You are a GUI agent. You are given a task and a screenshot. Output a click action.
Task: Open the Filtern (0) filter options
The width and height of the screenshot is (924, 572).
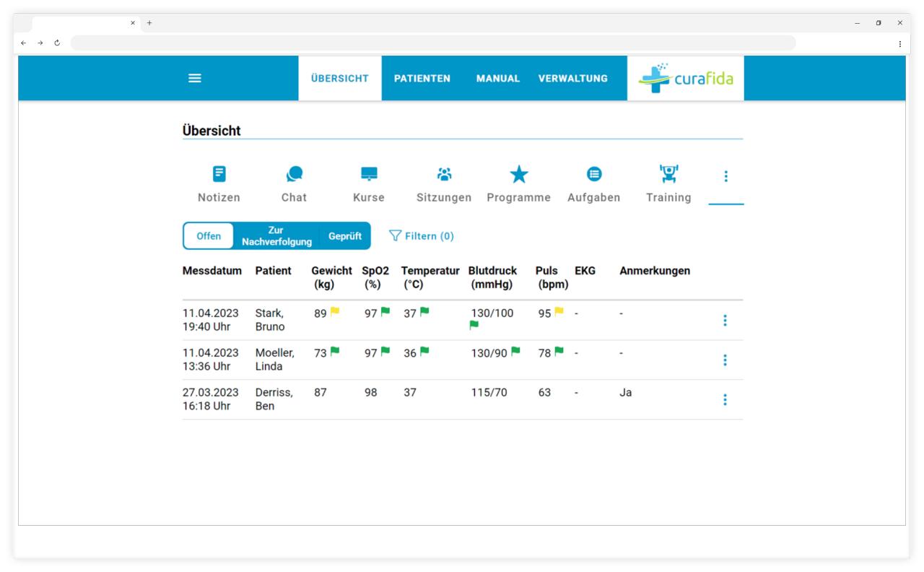[422, 236]
